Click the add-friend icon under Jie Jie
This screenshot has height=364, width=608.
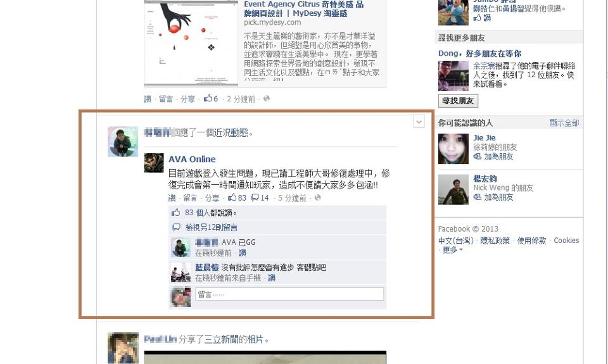pyautogui.click(x=478, y=156)
